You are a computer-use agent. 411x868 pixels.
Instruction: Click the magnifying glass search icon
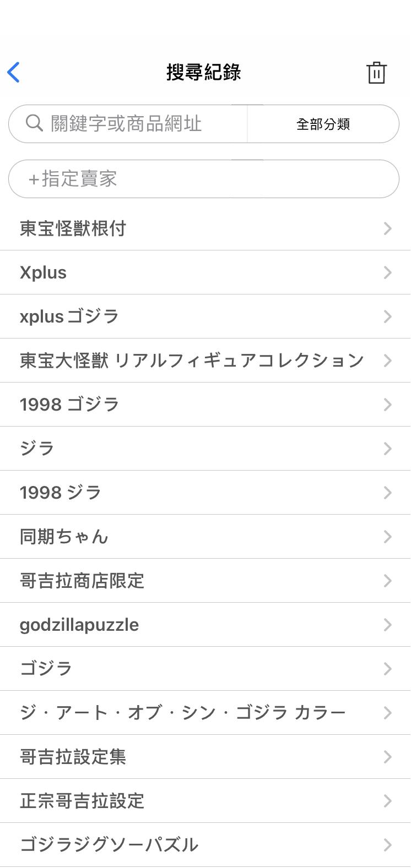pyautogui.click(x=34, y=123)
